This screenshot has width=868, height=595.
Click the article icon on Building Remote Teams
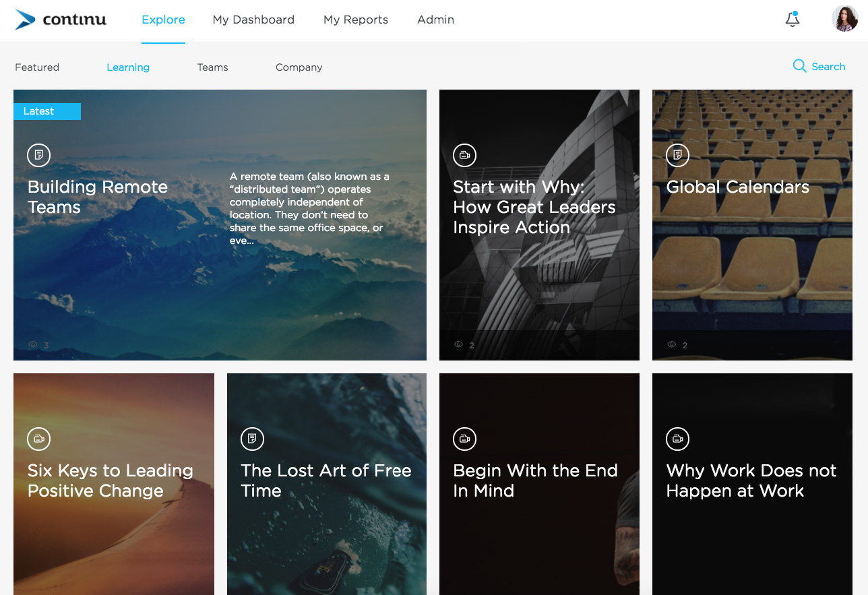[x=39, y=155]
